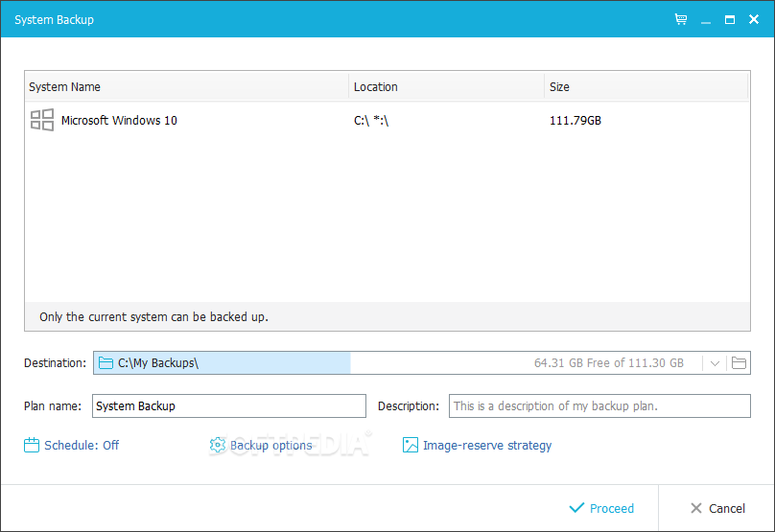Sort by System Name column header
The width and height of the screenshot is (775, 532).
(187, 87)
